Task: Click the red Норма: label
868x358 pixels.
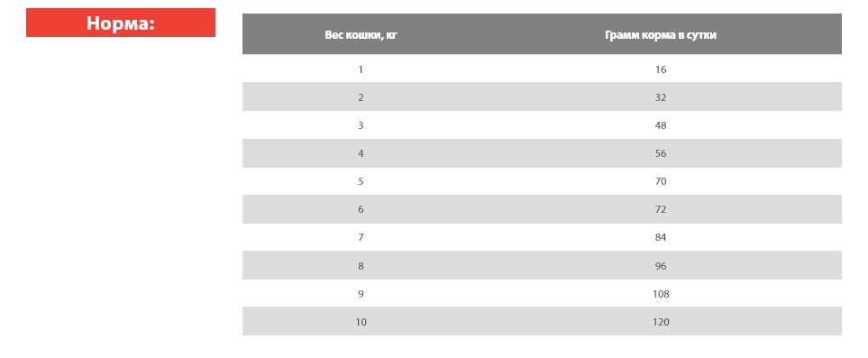Action: 120,23
